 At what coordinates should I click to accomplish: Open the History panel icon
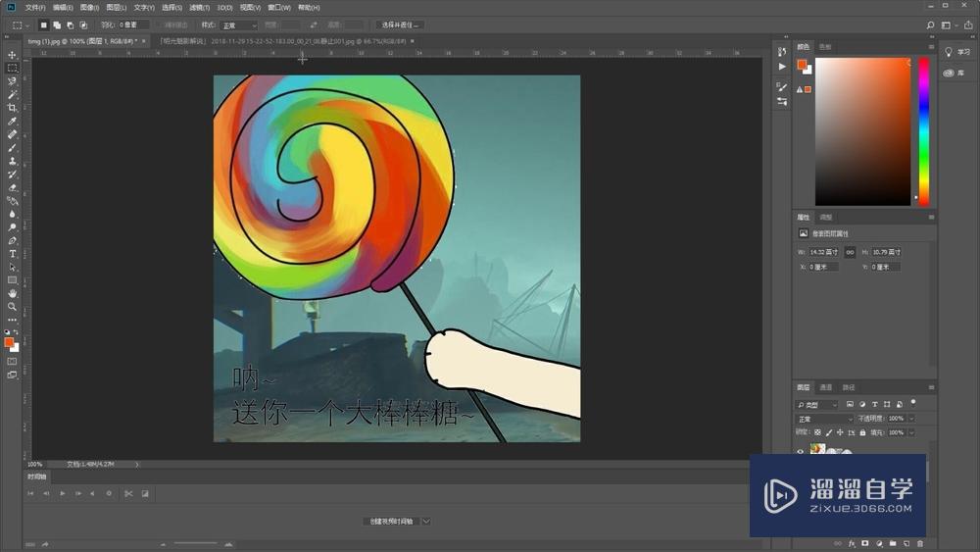(781, 52)
